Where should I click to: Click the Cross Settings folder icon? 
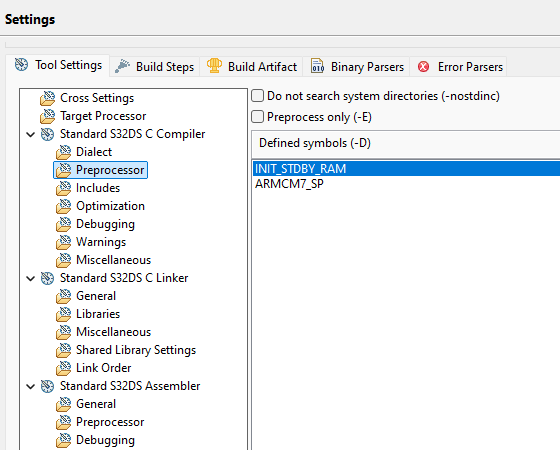[x=48, y=98]
